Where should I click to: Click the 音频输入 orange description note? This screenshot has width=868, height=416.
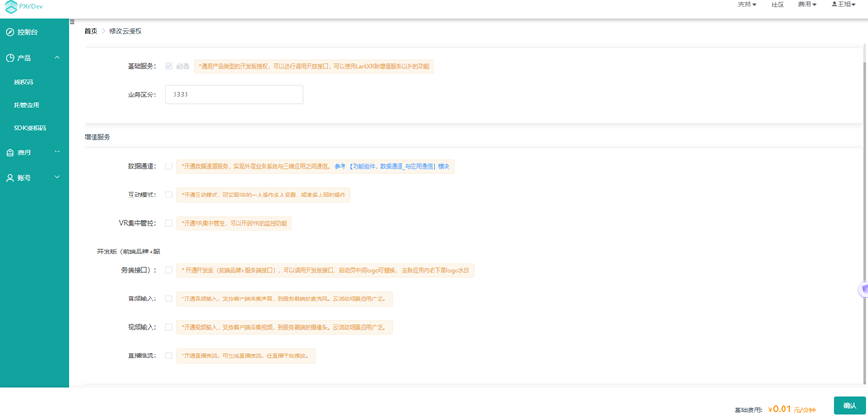coord(285,298)
